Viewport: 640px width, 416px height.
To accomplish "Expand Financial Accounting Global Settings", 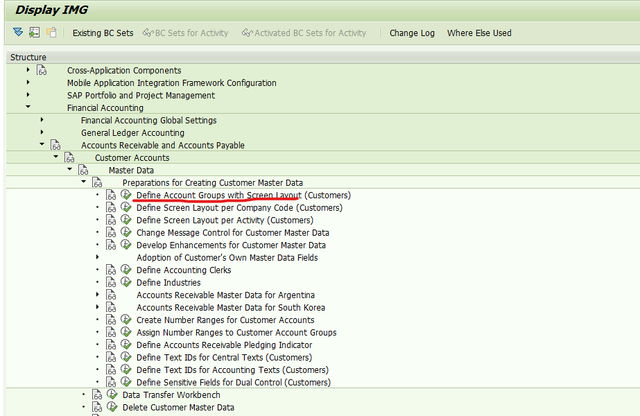I will (x=42, y=120).
